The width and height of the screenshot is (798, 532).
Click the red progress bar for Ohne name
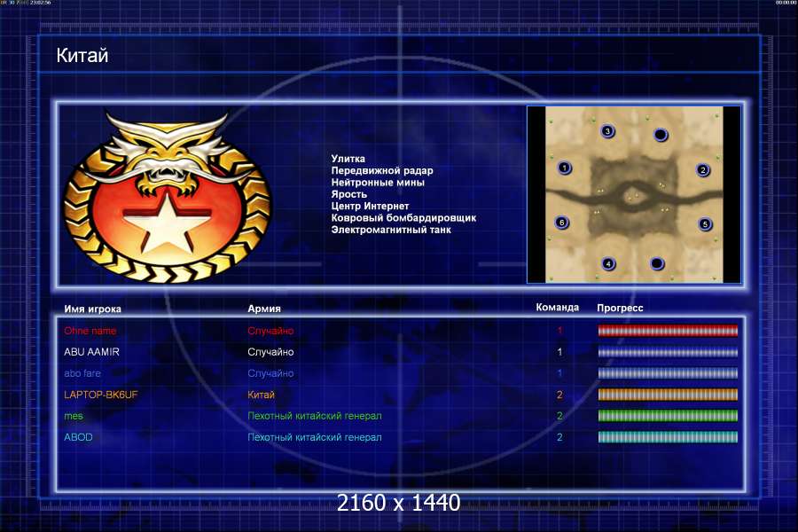click(668, 331)
